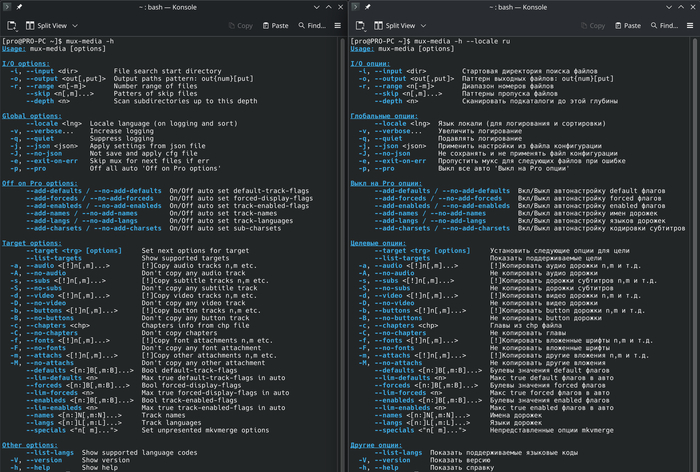Click Konsole app icon in English-help window titlebar
The height and width of the screenshot is (472, 700).
7,7
